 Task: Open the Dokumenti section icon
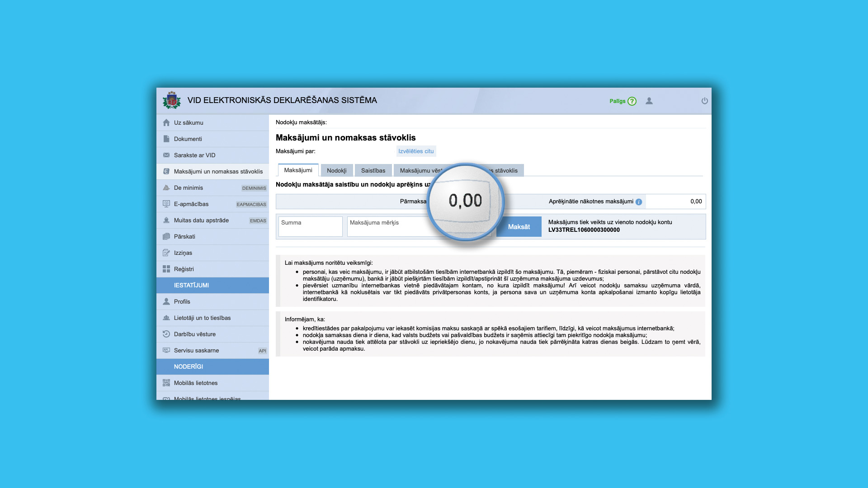tap(166, 138)
